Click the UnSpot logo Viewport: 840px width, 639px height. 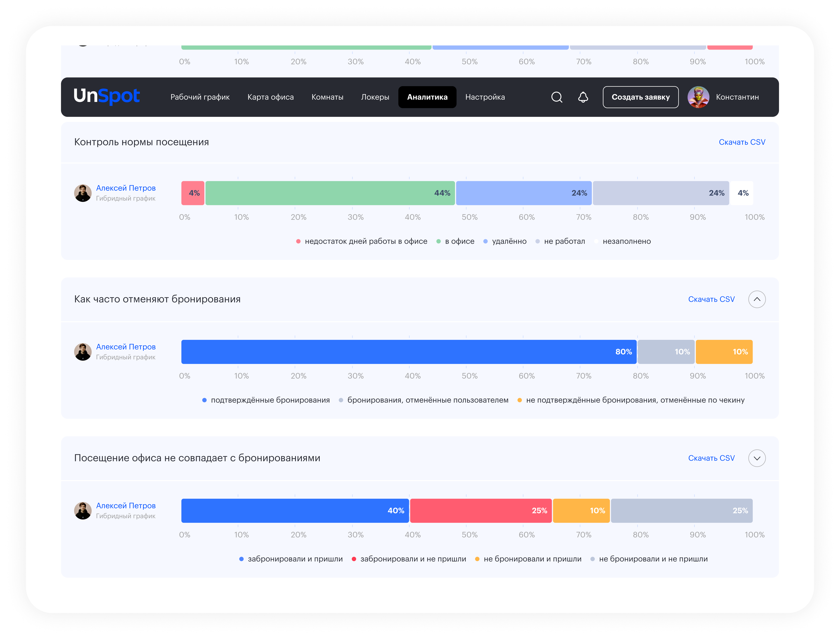(x=106, y=97)
